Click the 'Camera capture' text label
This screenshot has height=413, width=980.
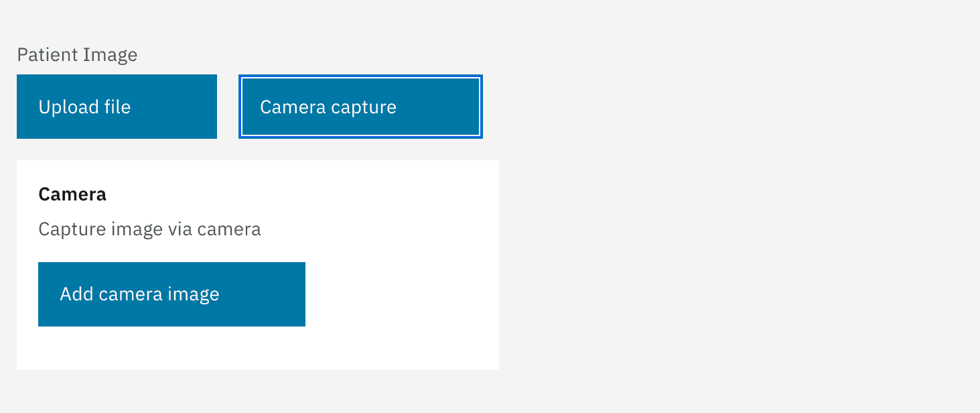point(328,107)
